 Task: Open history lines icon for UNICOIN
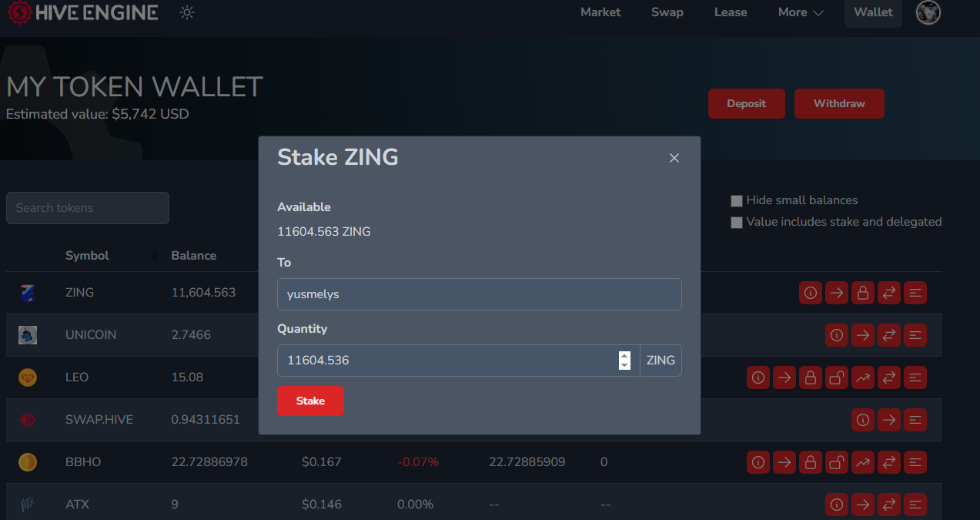pyautogui.click(x=915, y=335)
